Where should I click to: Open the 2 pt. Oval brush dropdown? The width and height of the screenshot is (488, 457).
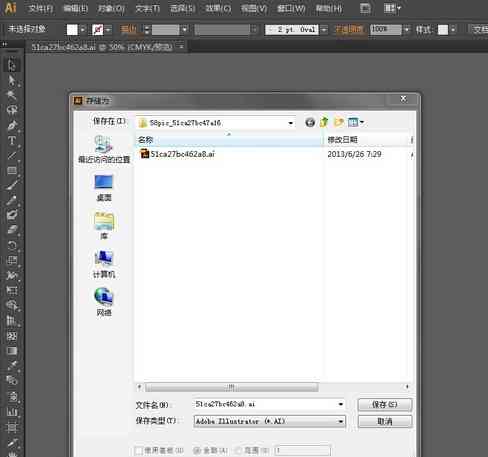[x=324, y=30]
